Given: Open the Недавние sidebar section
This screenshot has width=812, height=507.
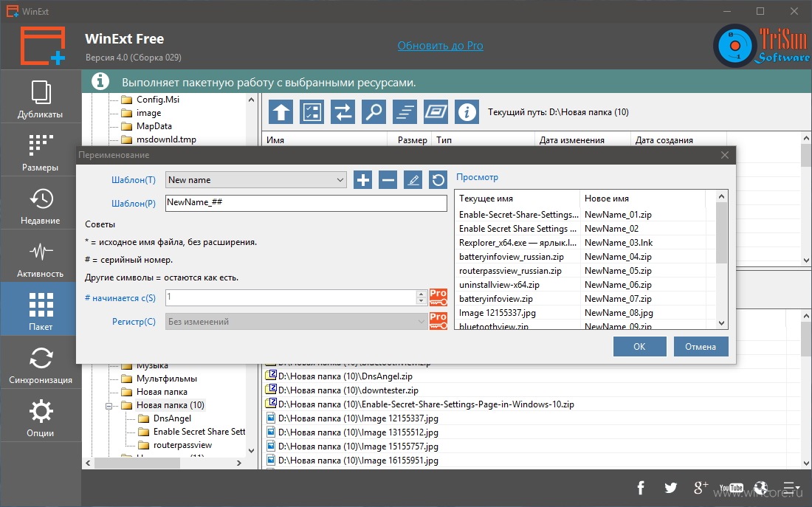Looking at the screenshot, I should coord(41,203).
